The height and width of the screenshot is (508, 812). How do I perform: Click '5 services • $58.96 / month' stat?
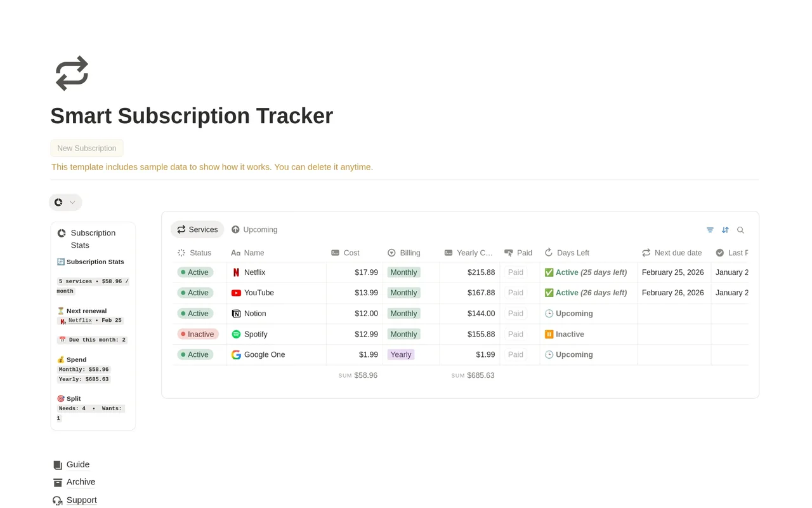(93, 286)
